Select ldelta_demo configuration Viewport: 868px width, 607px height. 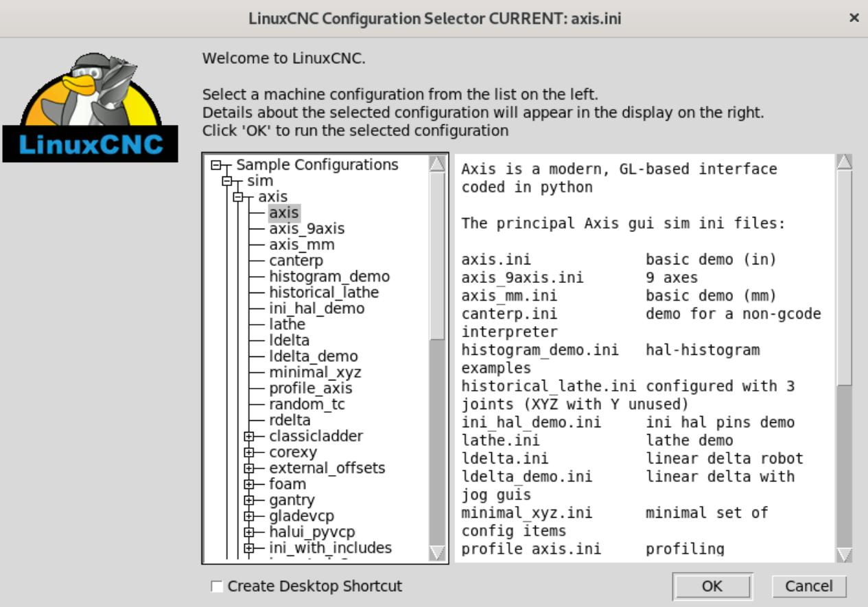314,356
